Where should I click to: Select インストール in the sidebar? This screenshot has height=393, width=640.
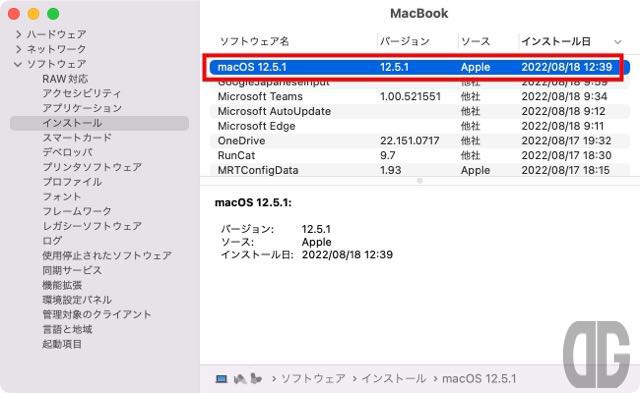pos(99,123)
